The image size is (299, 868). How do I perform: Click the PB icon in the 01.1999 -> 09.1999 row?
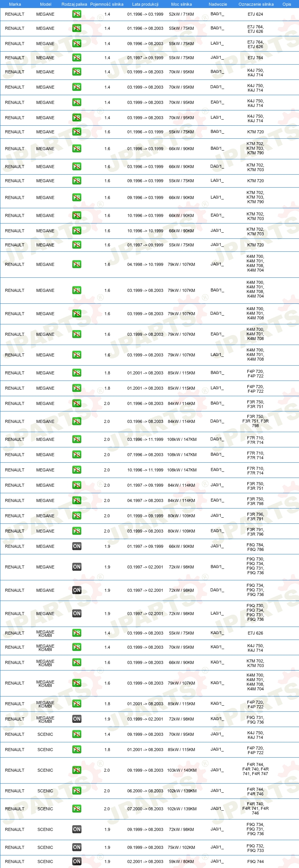[x=76, y=516]
